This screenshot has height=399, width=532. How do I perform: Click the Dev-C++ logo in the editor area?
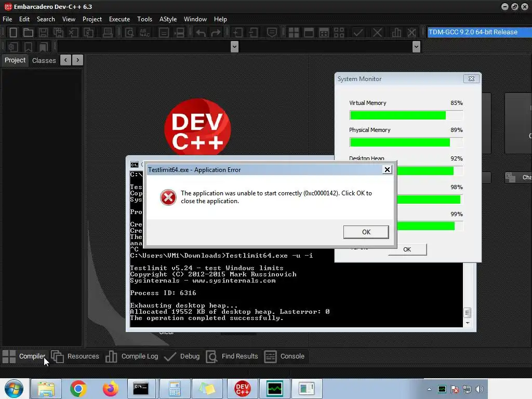point(197,127)
